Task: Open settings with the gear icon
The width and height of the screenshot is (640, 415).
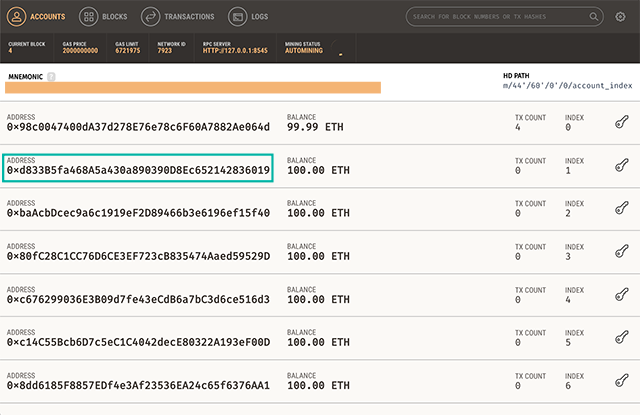Action: 620,17
